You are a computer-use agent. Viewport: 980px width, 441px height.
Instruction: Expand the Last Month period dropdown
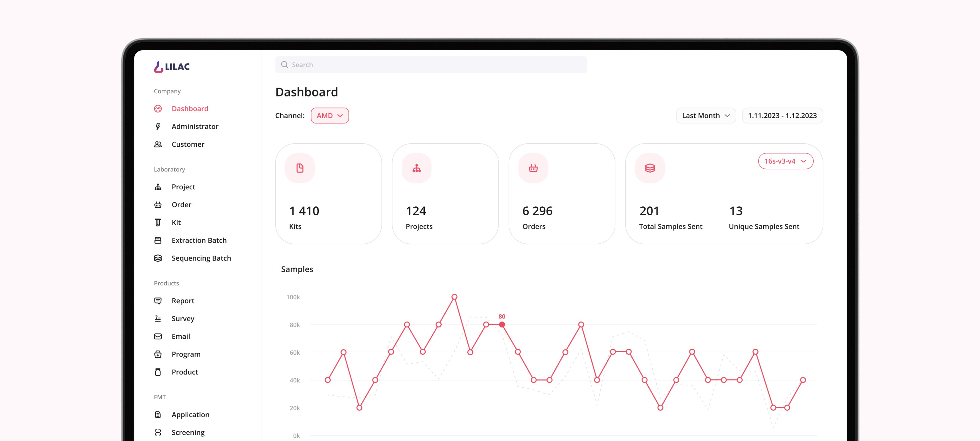coord(706,116)
